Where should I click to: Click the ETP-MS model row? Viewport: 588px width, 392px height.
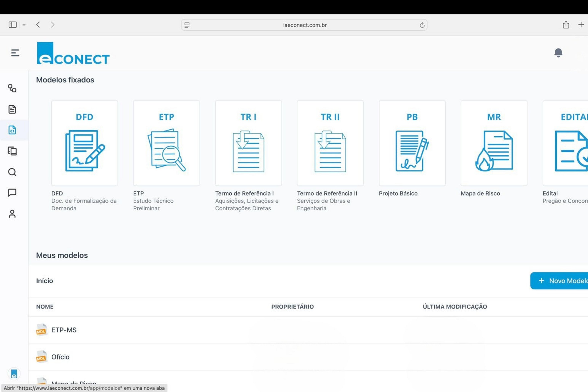click(64, 330)
